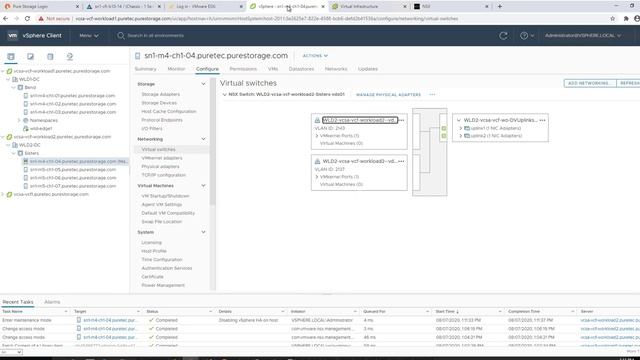
Task: Select host sn1-m4-ch1-01 in tree
Action: coord(72,96)
